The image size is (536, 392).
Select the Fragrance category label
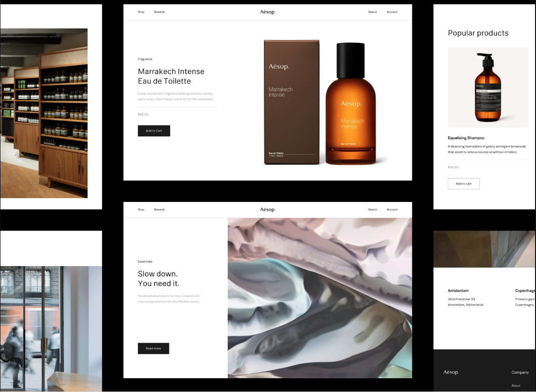(145, 59)
